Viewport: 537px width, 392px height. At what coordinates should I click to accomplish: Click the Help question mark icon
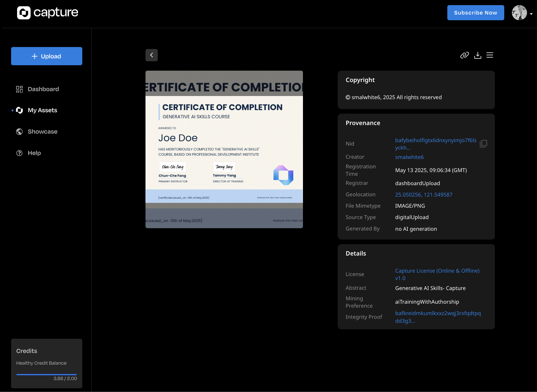[x=19, y=153]
